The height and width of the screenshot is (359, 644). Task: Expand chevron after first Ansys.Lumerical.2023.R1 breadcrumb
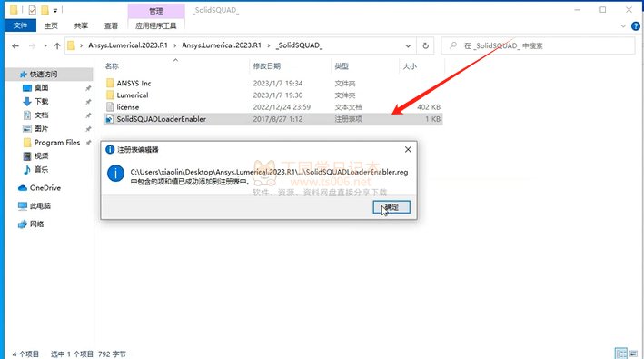175,45
